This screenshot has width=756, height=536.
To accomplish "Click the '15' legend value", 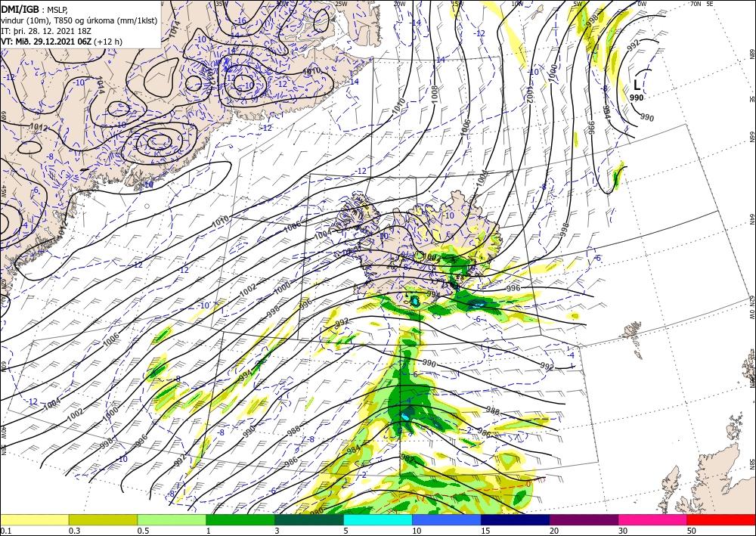I will (x=485, y=531).
